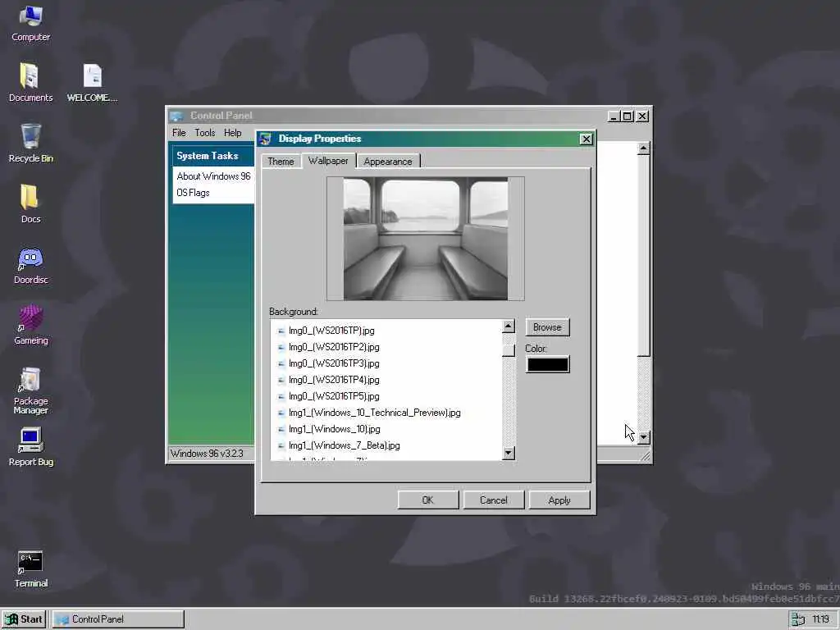Image resolution: width=840 pixels, height=630 pixels.
Task: Select the Wallpaper tab
Action: click(x=328, y=161)
